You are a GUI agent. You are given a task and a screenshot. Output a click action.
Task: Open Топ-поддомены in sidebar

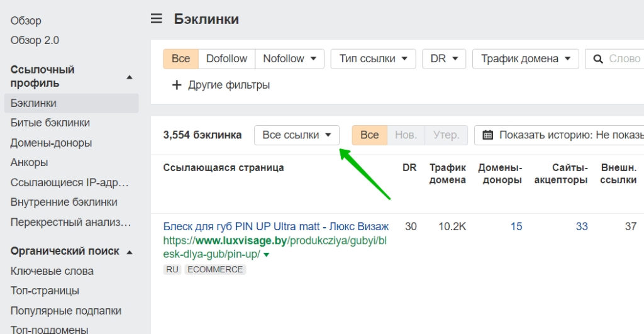49,330
